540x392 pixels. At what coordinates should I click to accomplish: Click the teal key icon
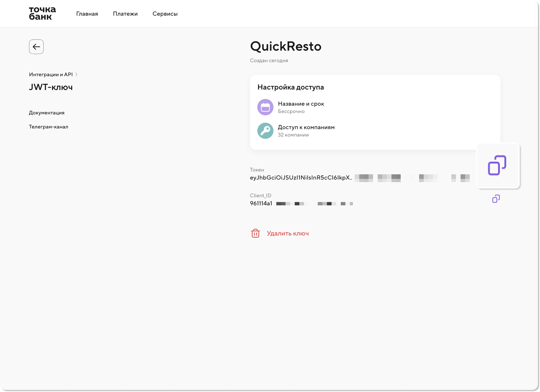(265, 131)
